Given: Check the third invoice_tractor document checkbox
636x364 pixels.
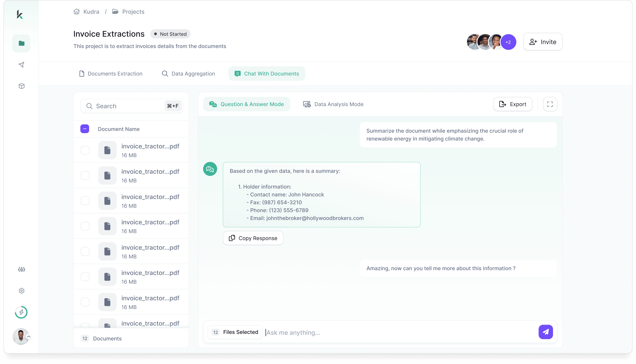Looking at the screenshot, I should 85,201.
